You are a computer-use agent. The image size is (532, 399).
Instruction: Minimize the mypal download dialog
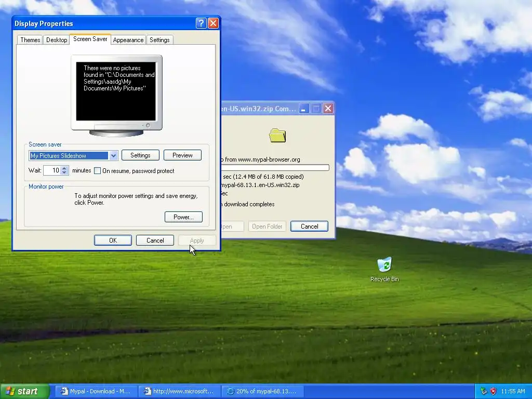point(303,109)
